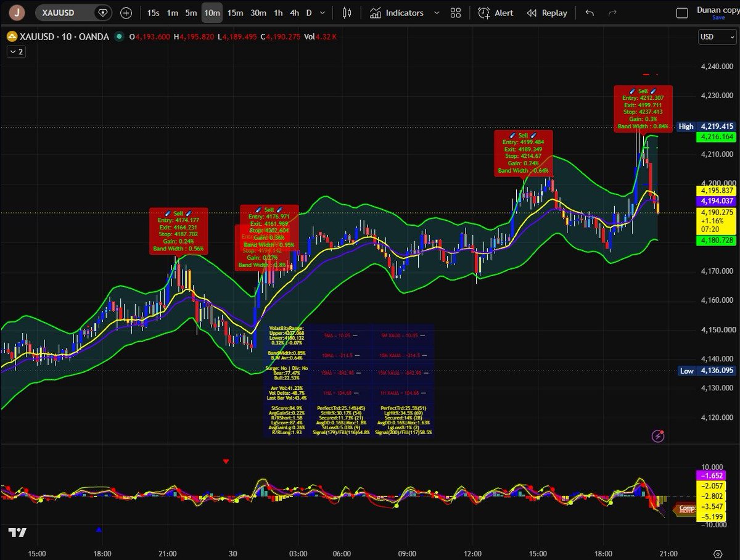Select the Sell label with Entry 4199.484

click(x=524, y=153)
